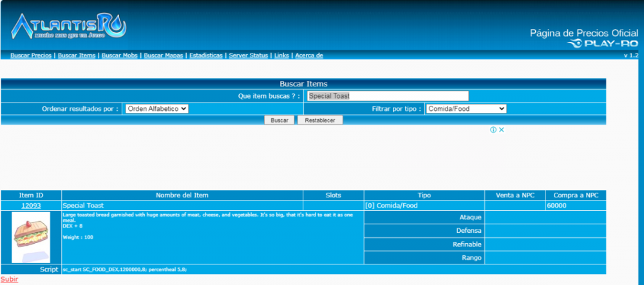Click the Play-RO logo

[x=602, y=44]
